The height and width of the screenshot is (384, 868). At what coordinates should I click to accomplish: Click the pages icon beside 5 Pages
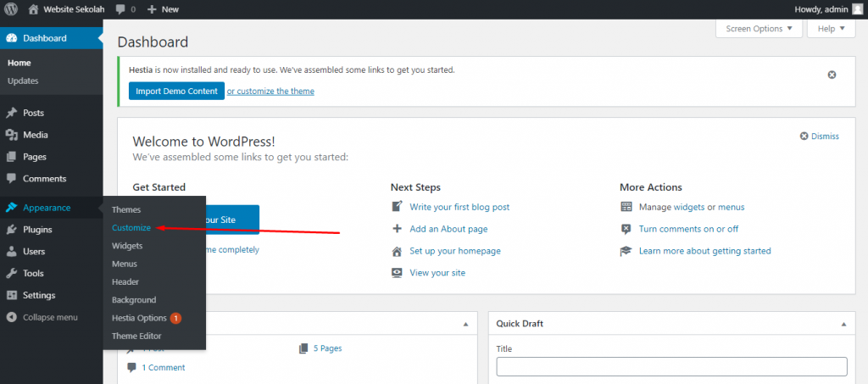pos(303,348)
